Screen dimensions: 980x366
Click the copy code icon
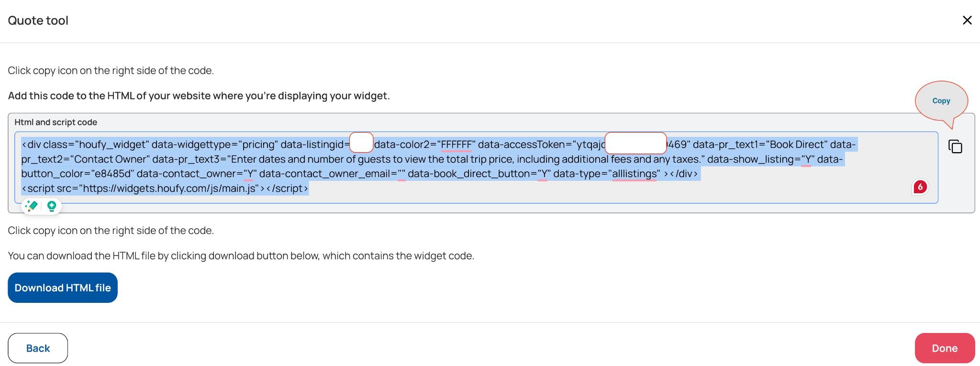click(x=955, y=146)
